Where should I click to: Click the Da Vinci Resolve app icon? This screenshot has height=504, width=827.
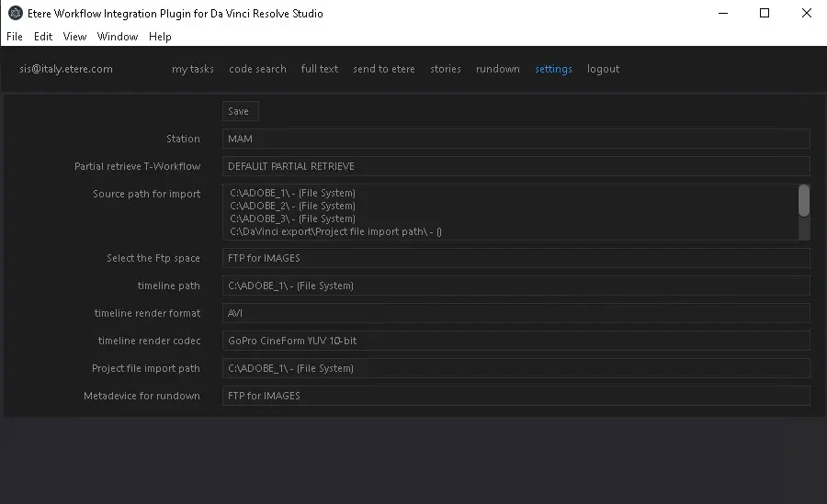click(15, 14)
